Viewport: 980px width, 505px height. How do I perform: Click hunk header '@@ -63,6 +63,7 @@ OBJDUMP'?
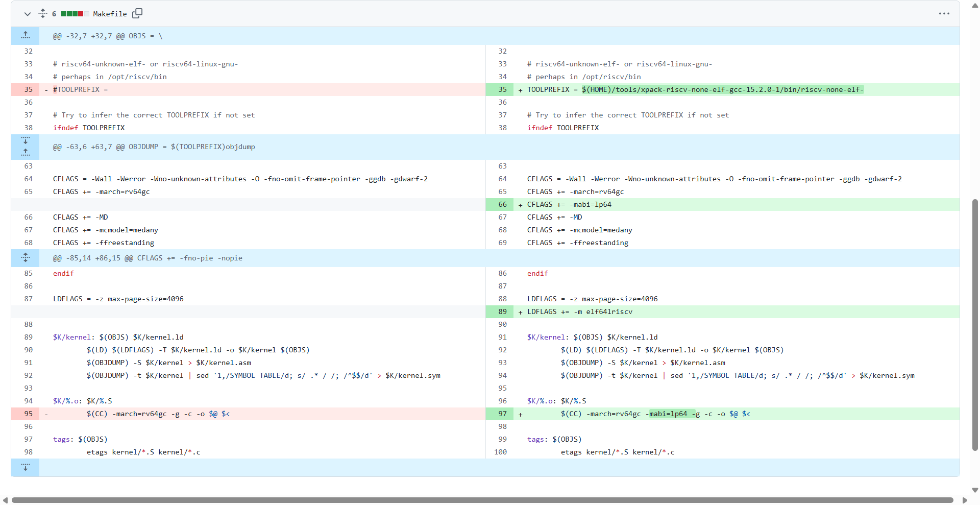[154, 147]
